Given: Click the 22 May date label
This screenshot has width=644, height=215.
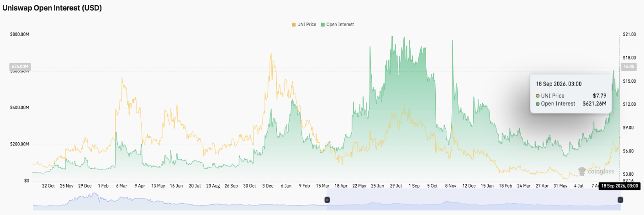Looking at the screenshot, I should point(360,186).
